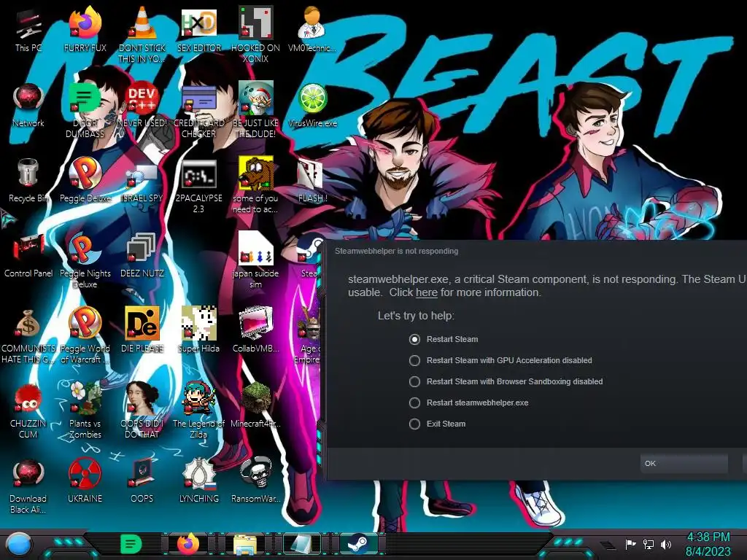Image resolution: width=747 pixels, height=560 pixels.
Task: Select Restart Steam with Browser Sandboxing disabled
Action: (x=506, y=381)
